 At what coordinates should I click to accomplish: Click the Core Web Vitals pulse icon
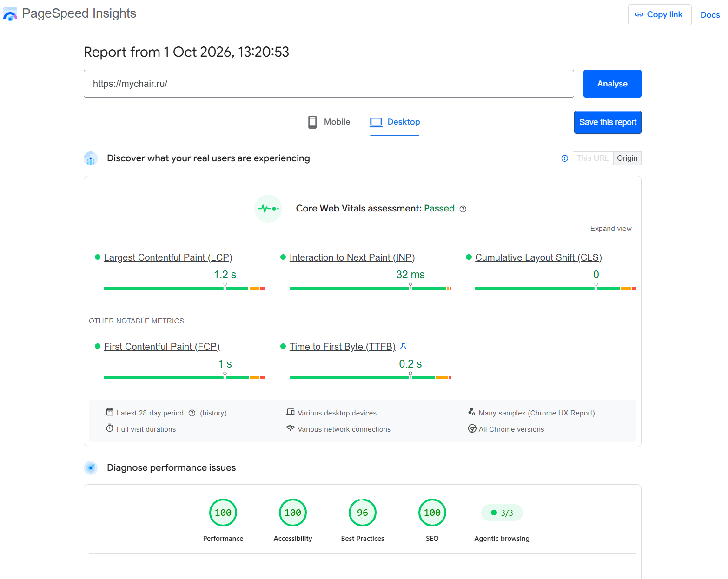click(x=268, y=209)
